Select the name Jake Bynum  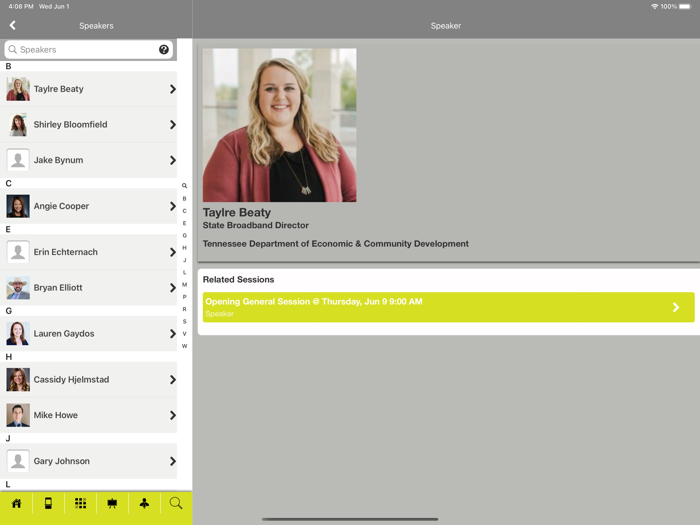click(x=58, y=160)
